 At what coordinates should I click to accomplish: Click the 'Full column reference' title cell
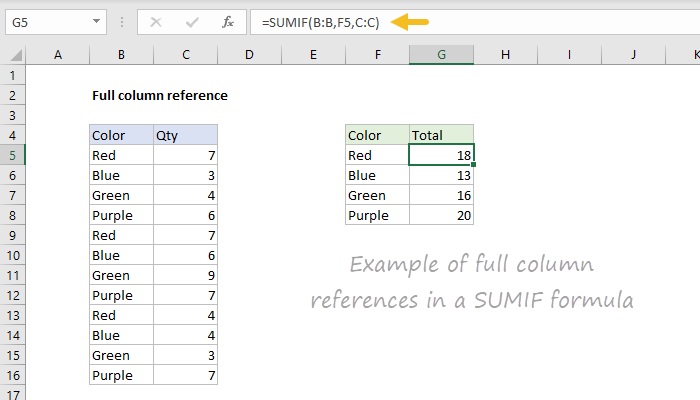160,96
